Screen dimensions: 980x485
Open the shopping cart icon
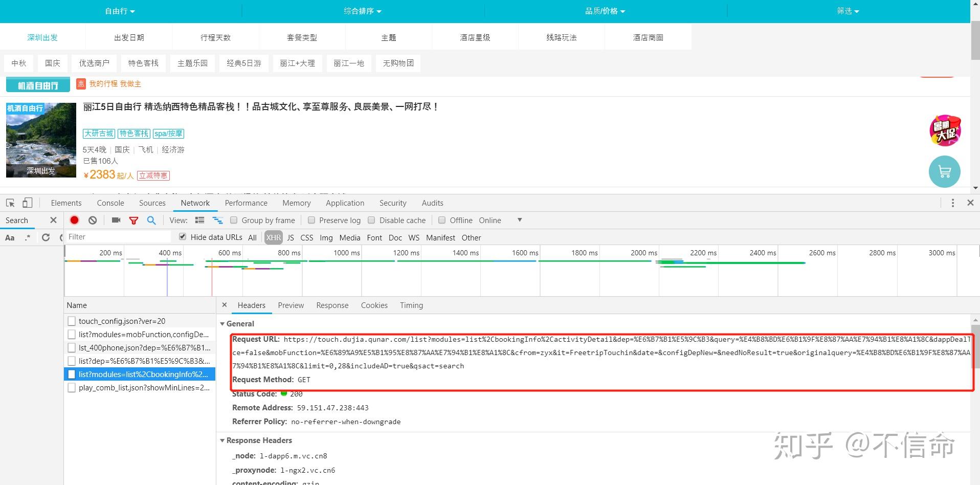(944, 171)
